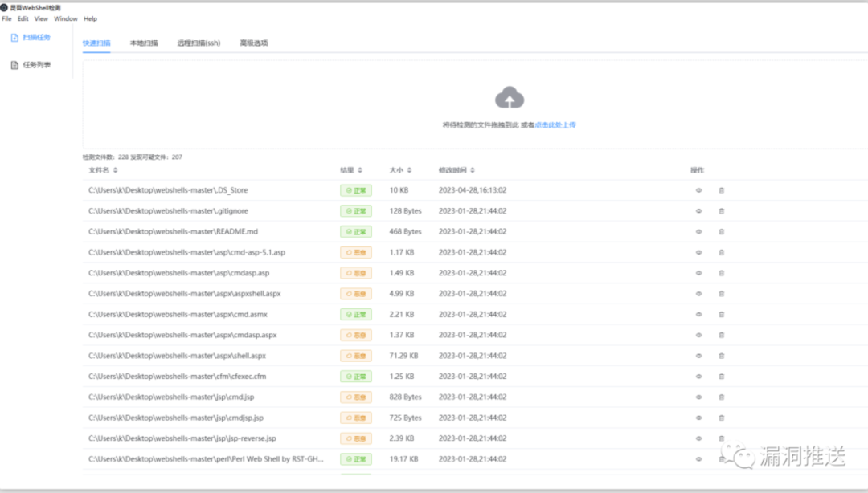View details of cfexec.cfm row
The height and width of the screenshot is (493, 868).
(x=698, y=377)
